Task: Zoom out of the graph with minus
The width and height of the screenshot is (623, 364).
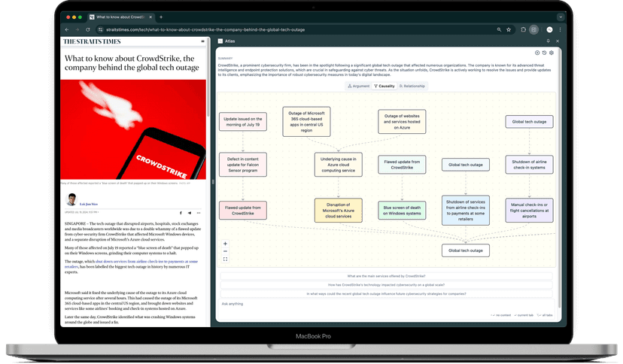Action: pos(225,251)
